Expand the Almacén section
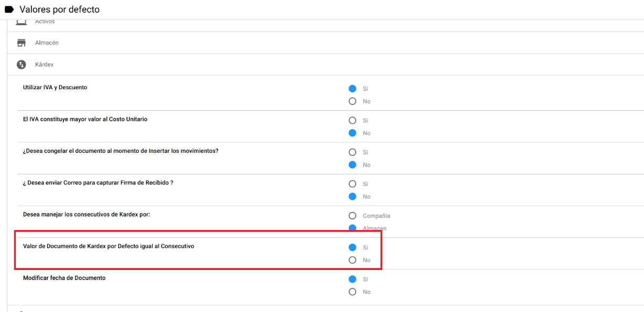 pyautogui.click(x=47, y=43)
